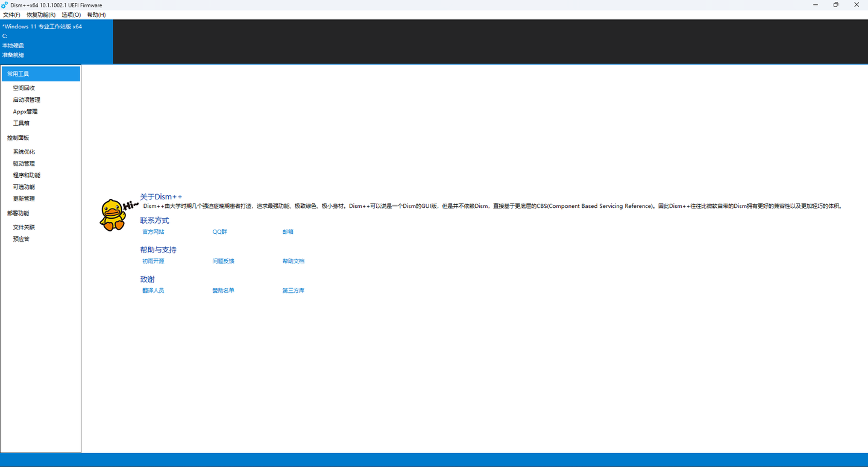Select the 常用工具 section header
Screen dimensions: 868x467
[41, 74]
